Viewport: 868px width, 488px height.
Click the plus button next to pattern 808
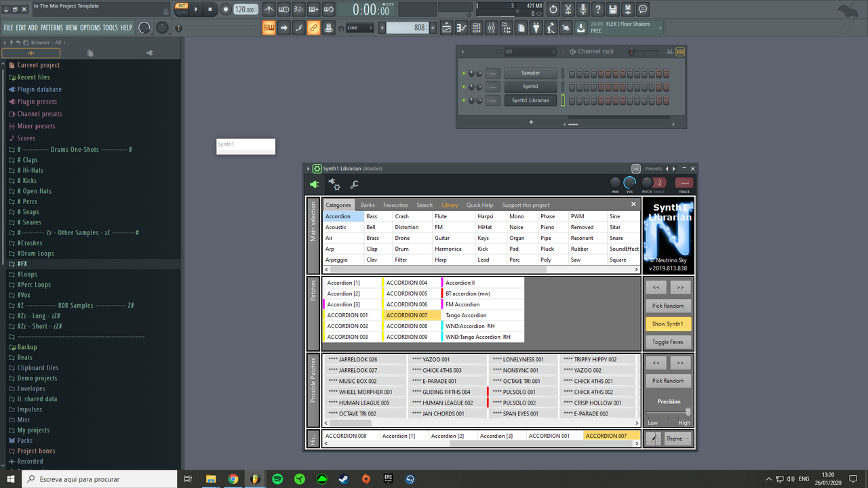pos(431,28)
